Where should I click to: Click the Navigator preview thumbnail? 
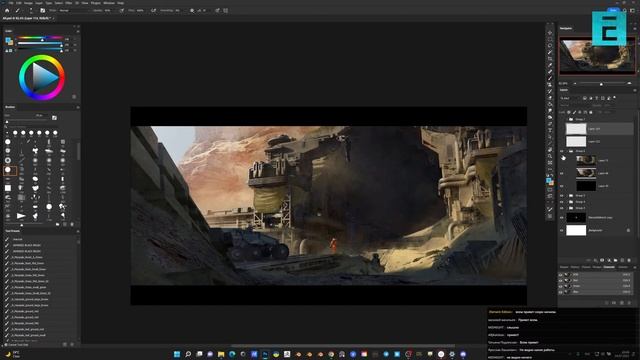pyautogui.click(x=597, y=56)
